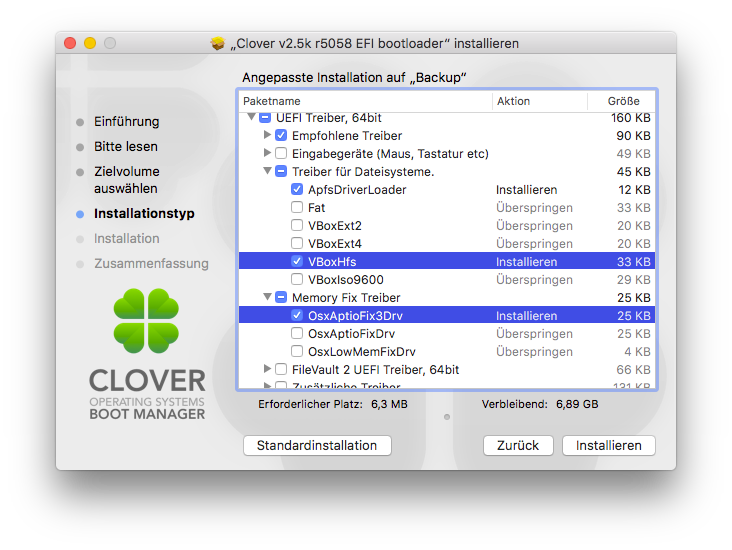Start install with the Installieren button
The width and height of the screenshot is (732, 550).
[x=609, y=446]
